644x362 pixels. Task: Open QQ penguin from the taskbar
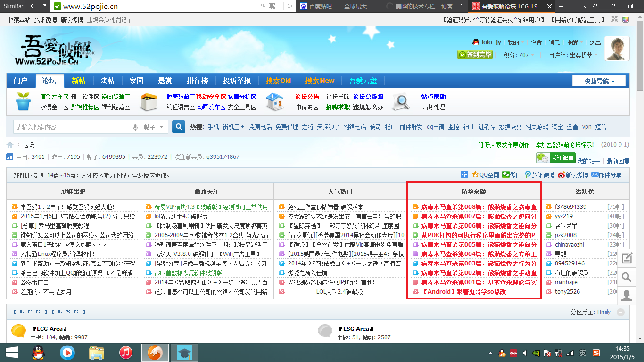click(x=38, y=352)
